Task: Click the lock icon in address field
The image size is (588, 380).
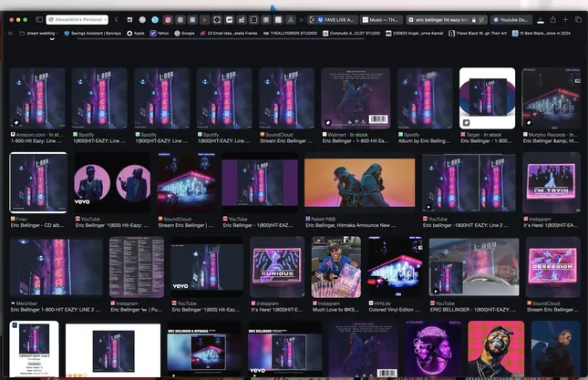Action: coord(474,20)
